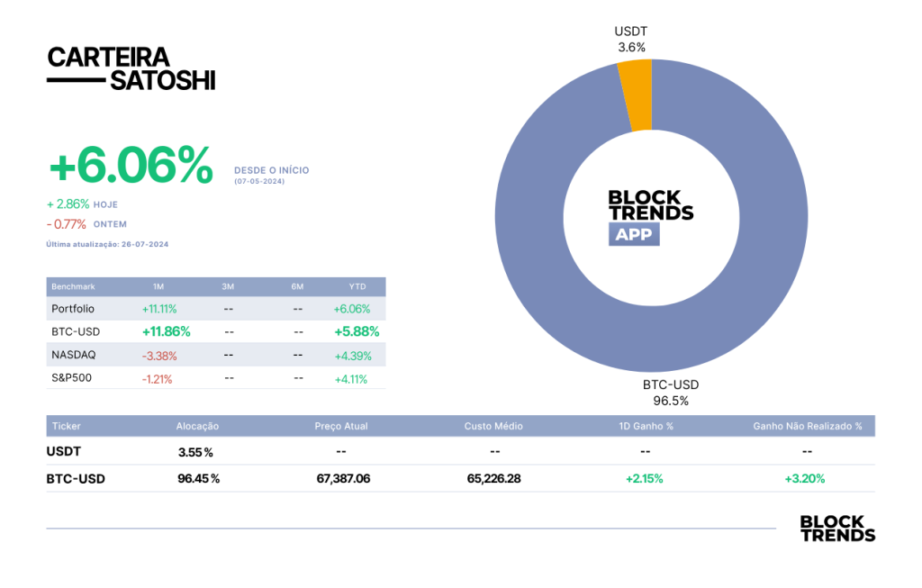Click the 3M column header
This screenshot has height=588, width=922.
point(228,287)
